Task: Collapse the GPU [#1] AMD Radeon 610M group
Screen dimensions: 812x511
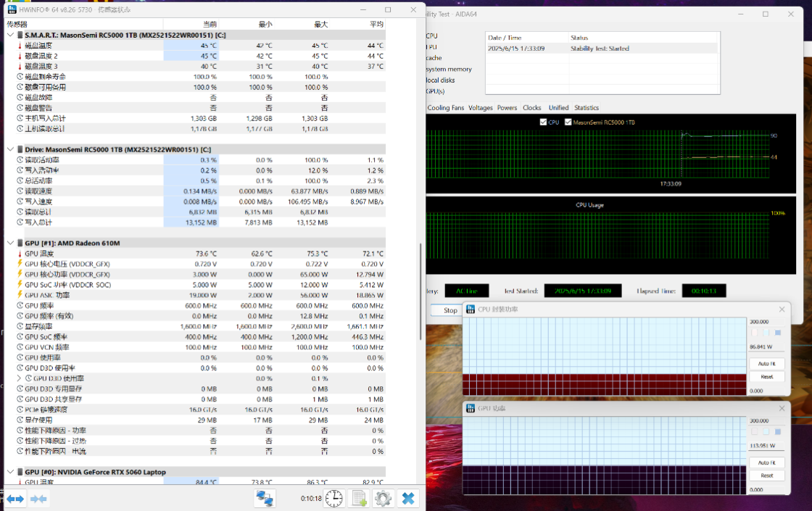Action: pos(10,243)
